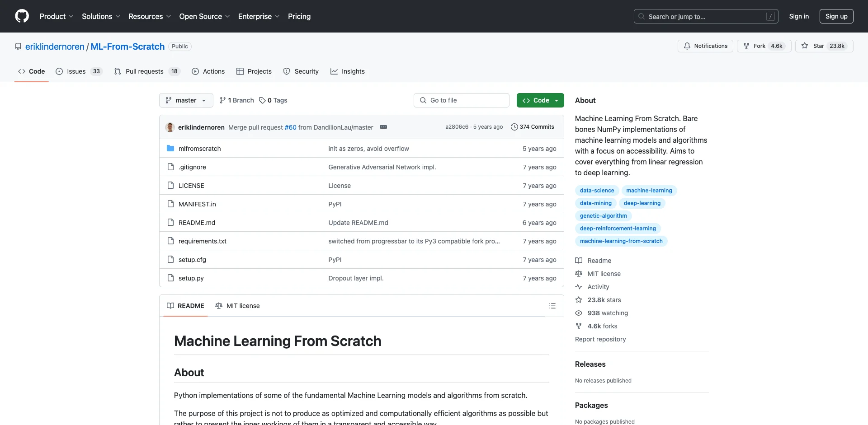Open the eriklindernoren owner profile link
Viewport: 868px width, 425px height.
tap(55, 47)
